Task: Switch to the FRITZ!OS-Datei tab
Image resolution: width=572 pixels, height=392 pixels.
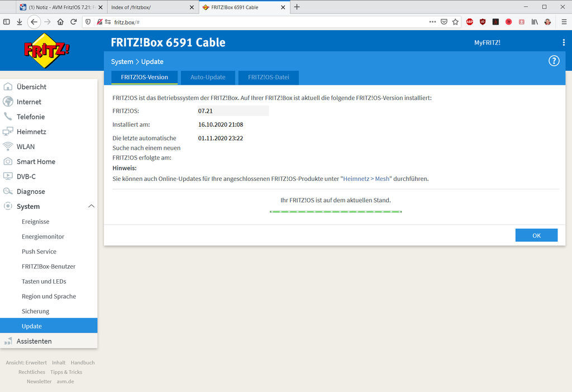Action: coord(269,77)
